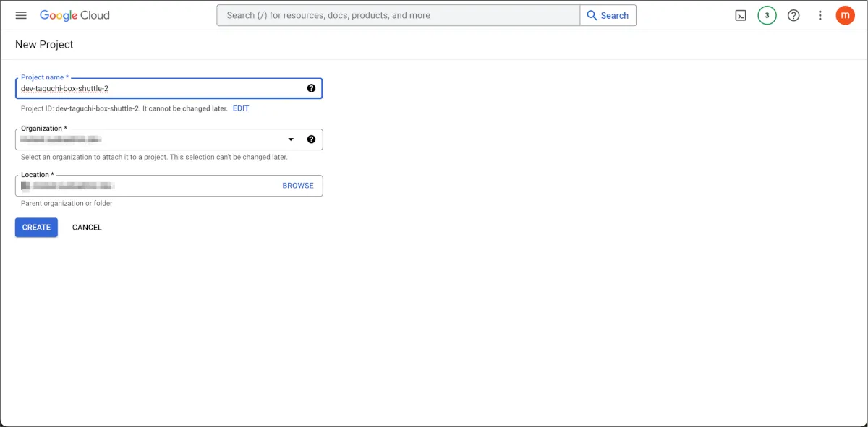Show help tooltip for Organization field
This screenshot has width=868, height=427.
[x=311, y=139]
